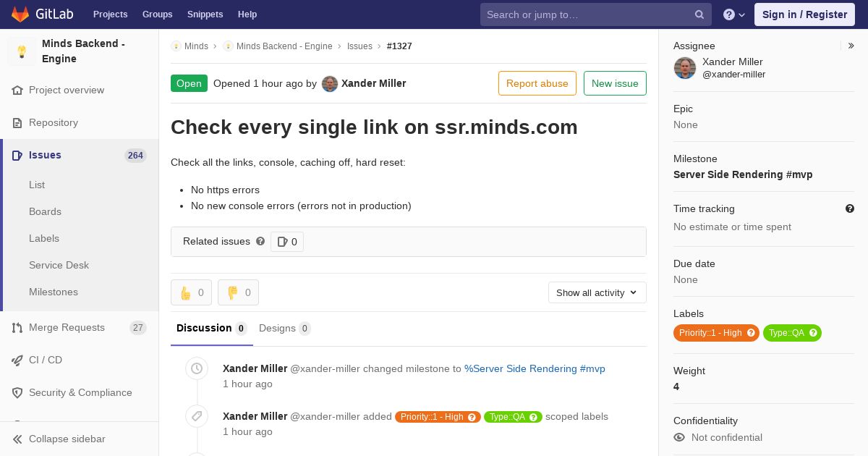Screen dimensions: 868x456
Task: Click Sign in / Register
Action: coord(804,14)
